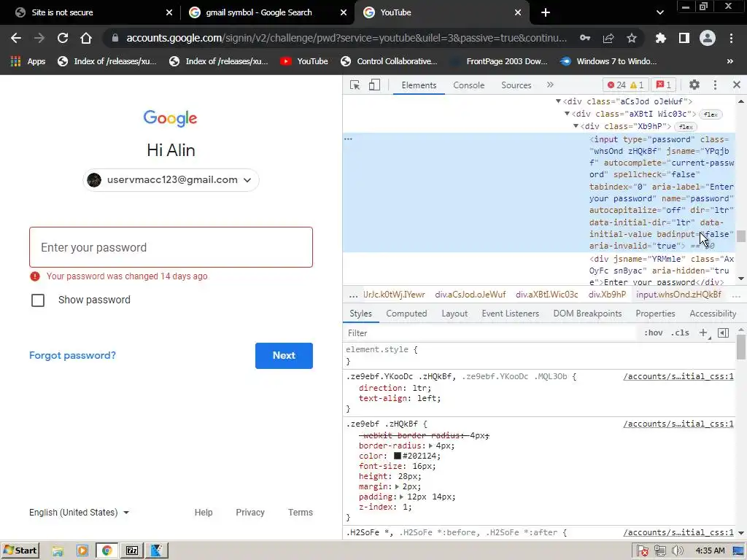The width and height of the screenshot is (747, 560).
Task: Open DevTools settings gear
Action: [x=694, y=85]
